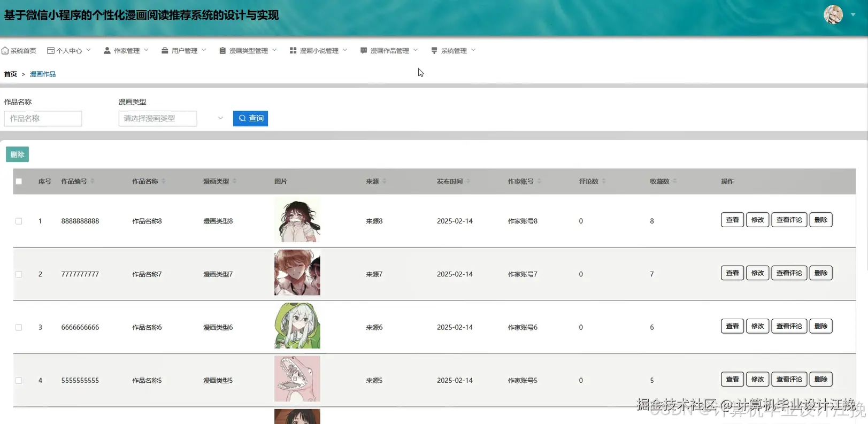The image size is (868, 424).
Task: Open the 作品名称6 green hoodie thumbnail
Action: click(297, 326)
